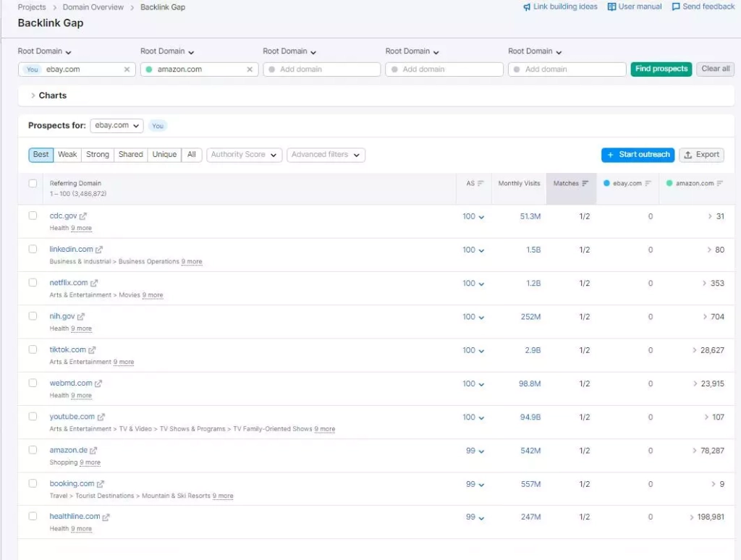
Task: Expand amazon.com backlinks arrow for tiktok.com
Action: [694, 350]
